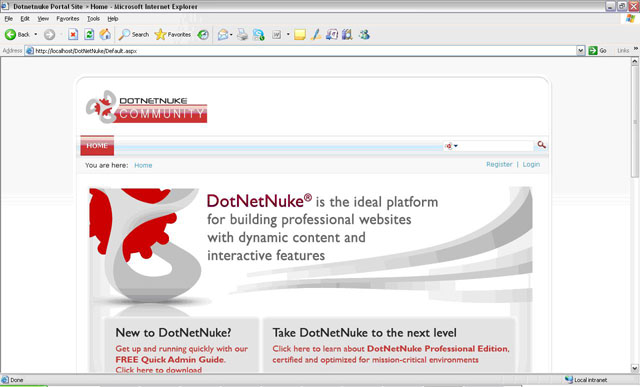Viewport: 640px width, 387px height.
Task: Click the site search magnifier icon
Action: [x=541, y=145]
